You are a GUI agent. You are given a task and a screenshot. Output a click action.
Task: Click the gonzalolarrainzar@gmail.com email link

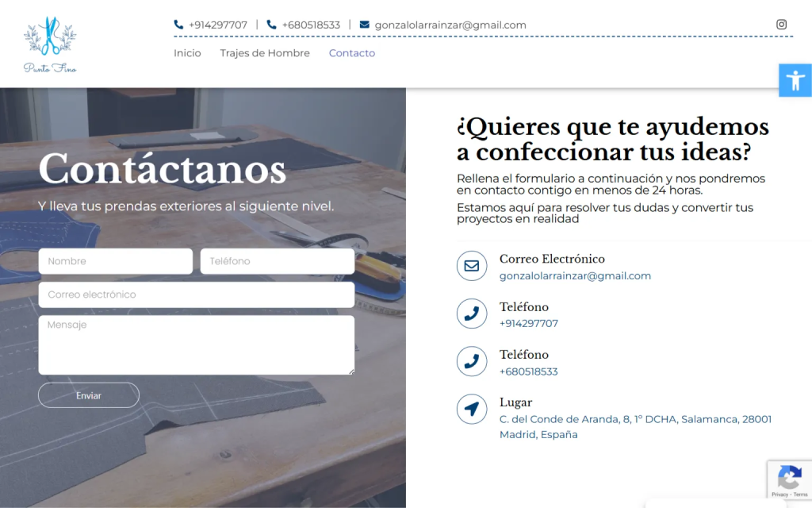coord(575,275)
